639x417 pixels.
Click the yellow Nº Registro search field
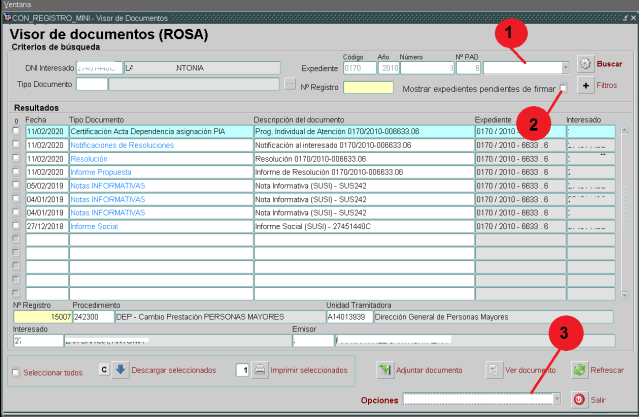tap(368, 88)
